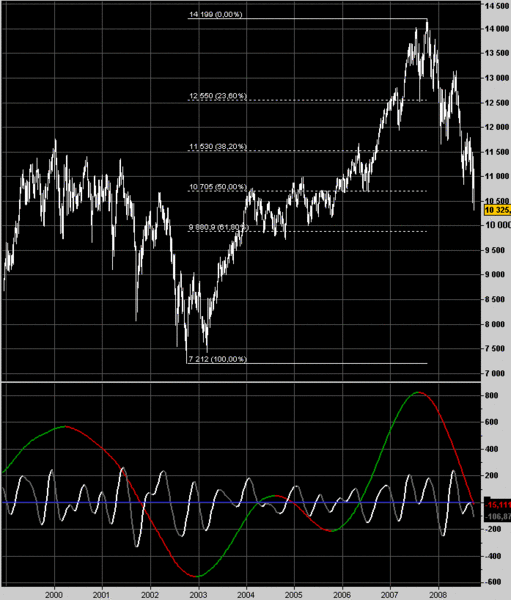
Task: Click the 2004 label on time axis
Action: pos(246,595)
